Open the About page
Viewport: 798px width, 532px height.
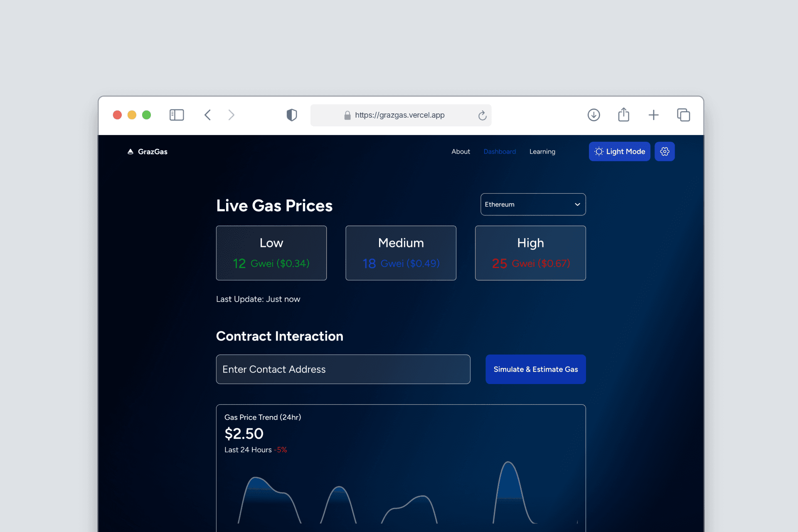pyautogui.click(x=461, y=152)
